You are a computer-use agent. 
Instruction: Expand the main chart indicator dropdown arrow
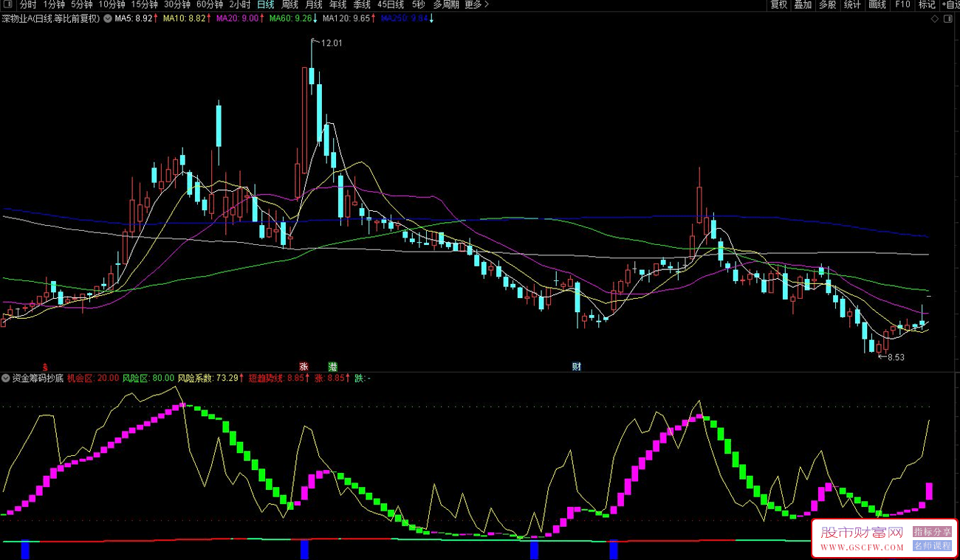coord(109,18)
